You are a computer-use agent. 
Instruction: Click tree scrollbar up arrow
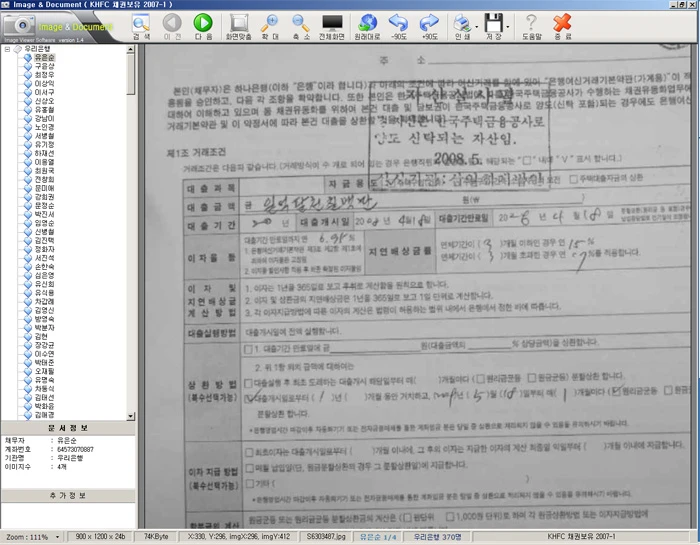click(x=130, y=49)
